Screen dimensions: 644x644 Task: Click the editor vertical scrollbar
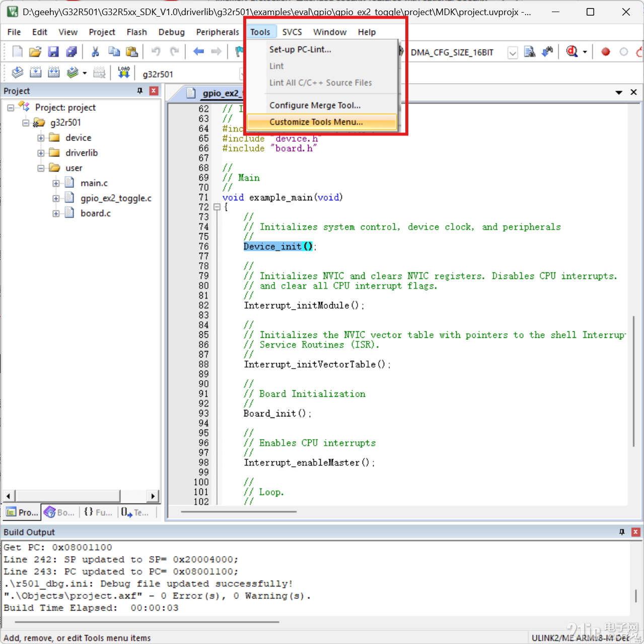click(633, 383)
